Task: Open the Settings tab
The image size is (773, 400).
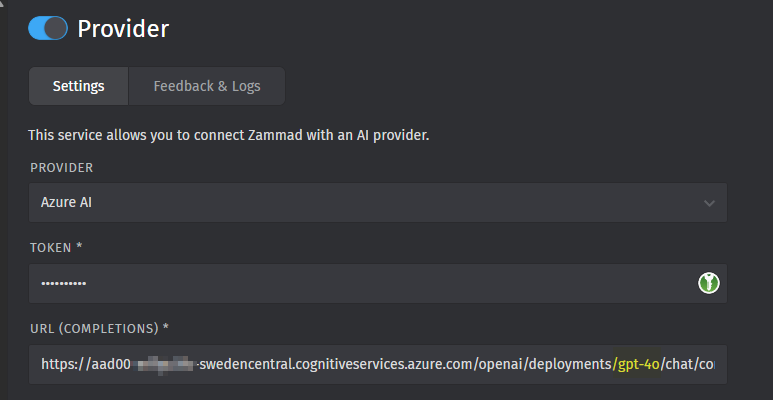Action: tap(78, 86)
